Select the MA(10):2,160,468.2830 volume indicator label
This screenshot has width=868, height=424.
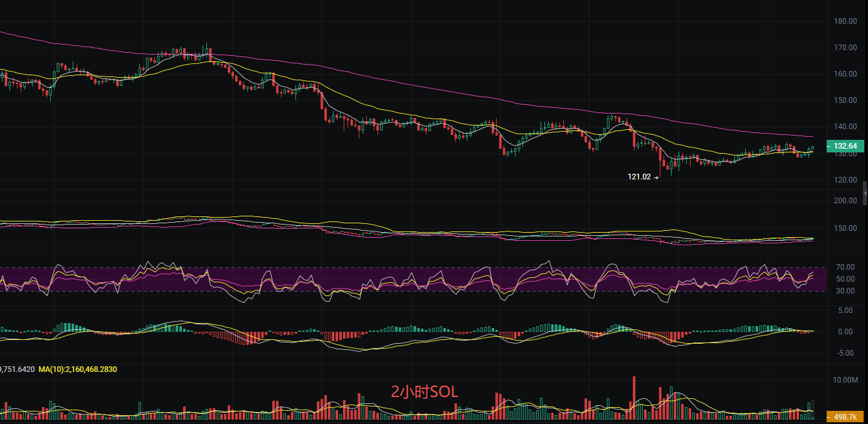77,369
